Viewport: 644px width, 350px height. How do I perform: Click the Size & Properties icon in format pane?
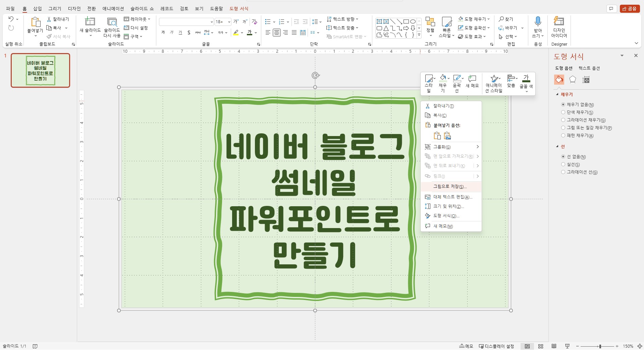point(586,80)
